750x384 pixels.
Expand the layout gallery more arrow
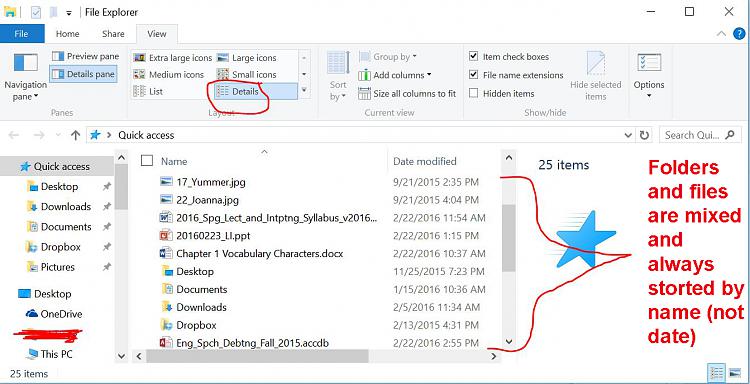[x=304, y=90]
